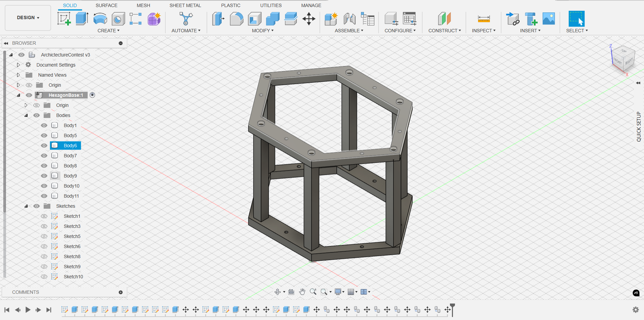Open the CREATE dropdown menu

click(108, 31)
